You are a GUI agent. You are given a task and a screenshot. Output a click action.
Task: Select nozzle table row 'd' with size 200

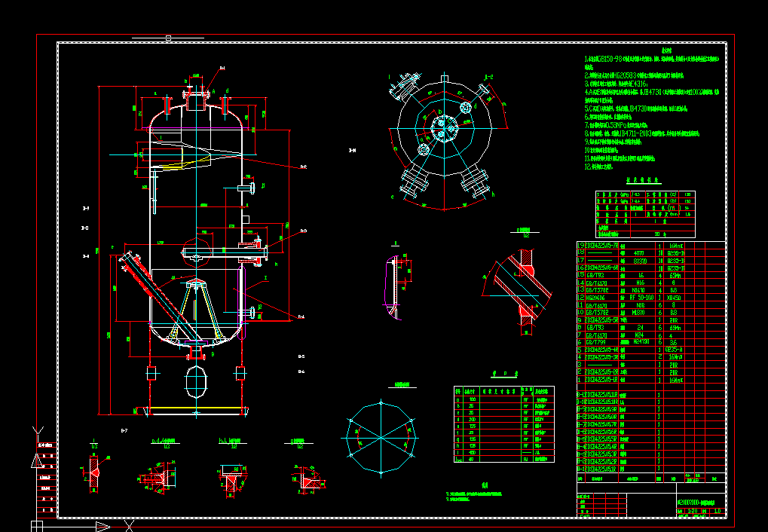click(x=504, y=420)
